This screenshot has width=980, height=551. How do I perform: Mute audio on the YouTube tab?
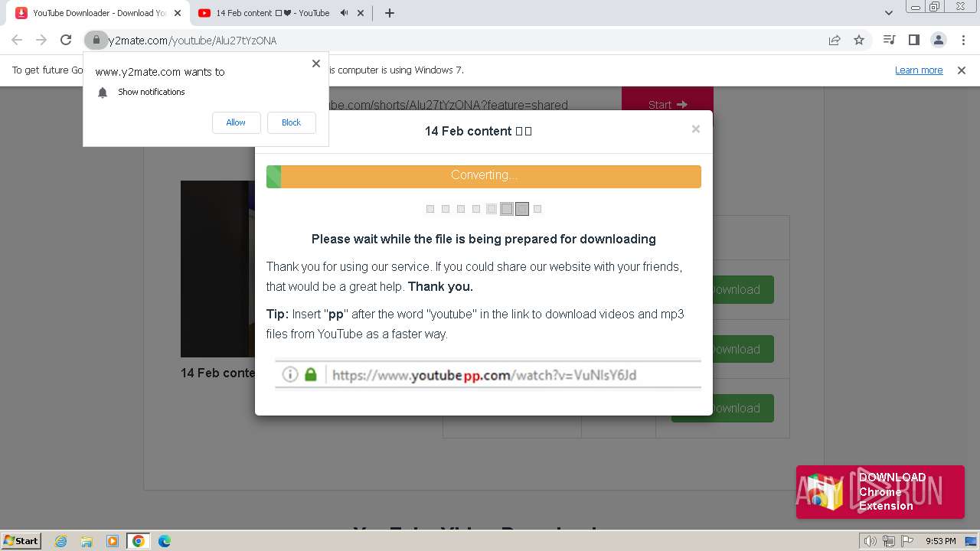pos(344,13)
